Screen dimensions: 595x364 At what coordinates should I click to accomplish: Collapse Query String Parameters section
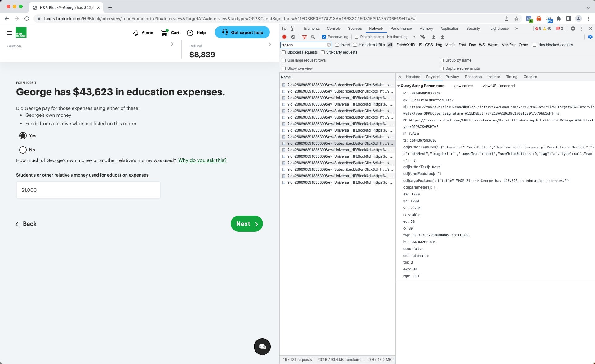click(x=399, y=86)
